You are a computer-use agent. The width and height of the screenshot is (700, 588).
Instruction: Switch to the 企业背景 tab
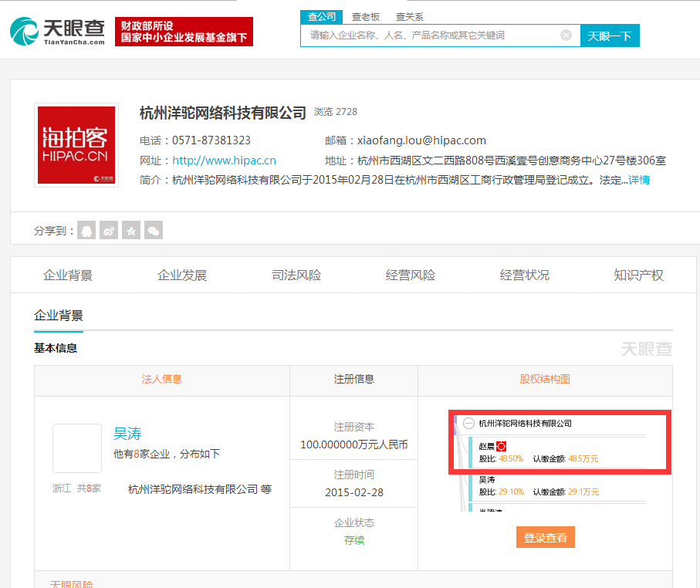[68, 275]
